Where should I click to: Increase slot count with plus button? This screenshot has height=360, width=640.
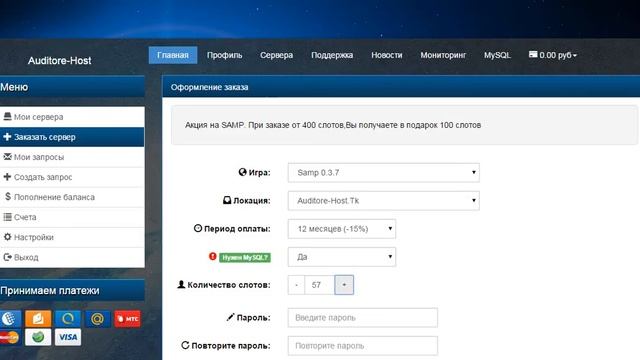coord(344,285)
